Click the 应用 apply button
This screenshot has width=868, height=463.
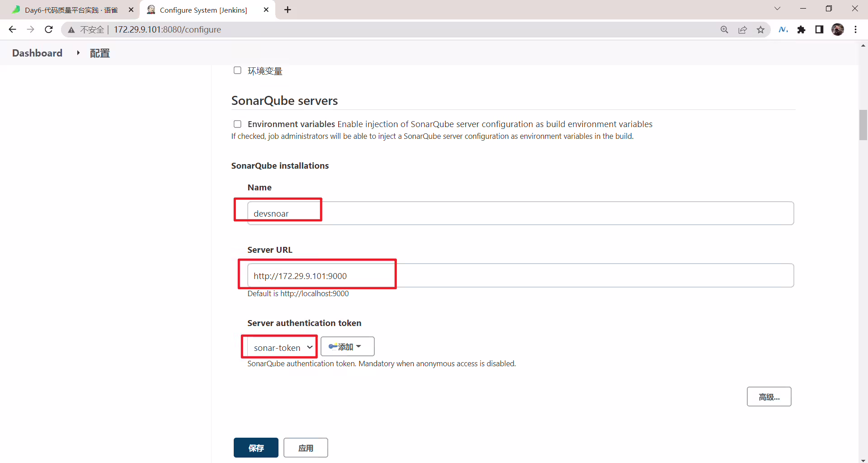306,448
